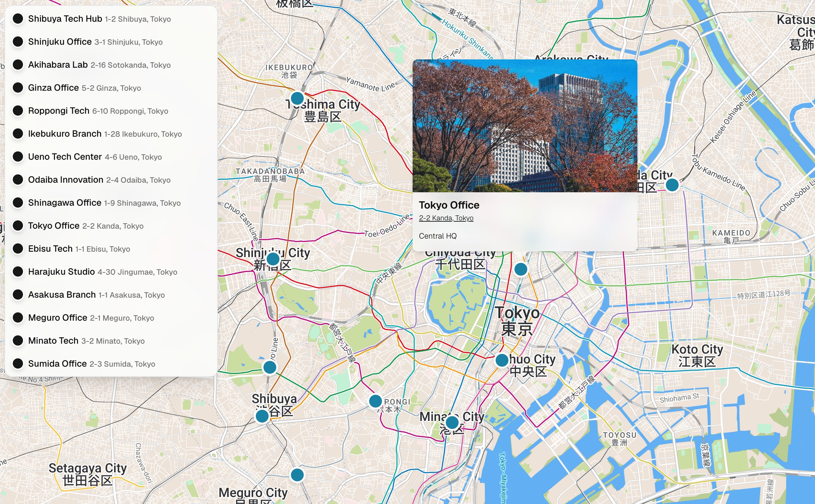
Task: Select Meguro Office in the list
Action: (x=111, y=318)
